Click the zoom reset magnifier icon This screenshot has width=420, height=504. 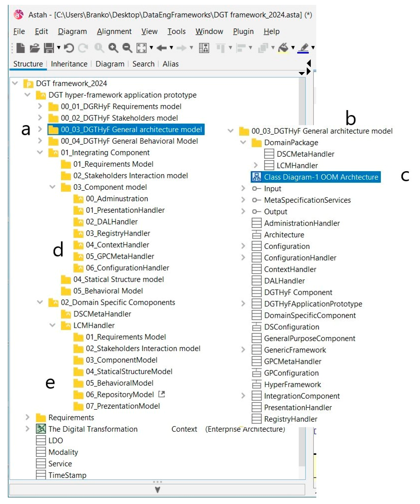click(99, 48)
